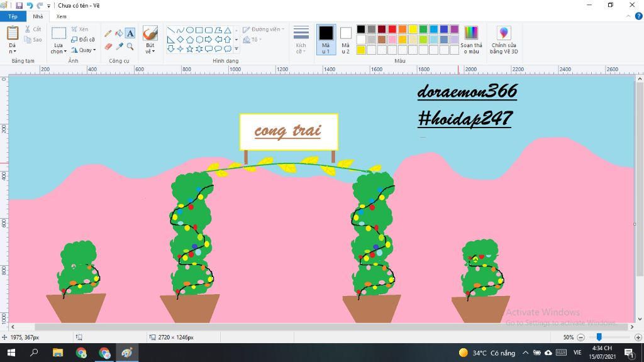Choose the Oval shape
The image size is (644, 362).
[x=190, y=30]
